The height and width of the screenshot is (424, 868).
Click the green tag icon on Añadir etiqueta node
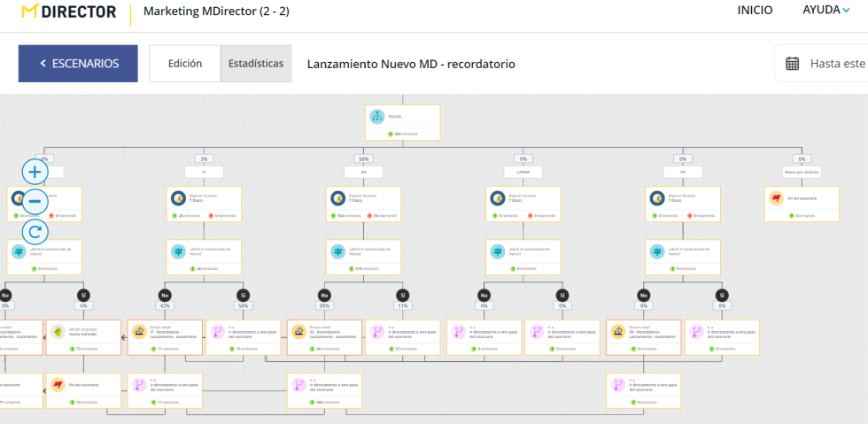pyautogui.click(x=58, y=332)
